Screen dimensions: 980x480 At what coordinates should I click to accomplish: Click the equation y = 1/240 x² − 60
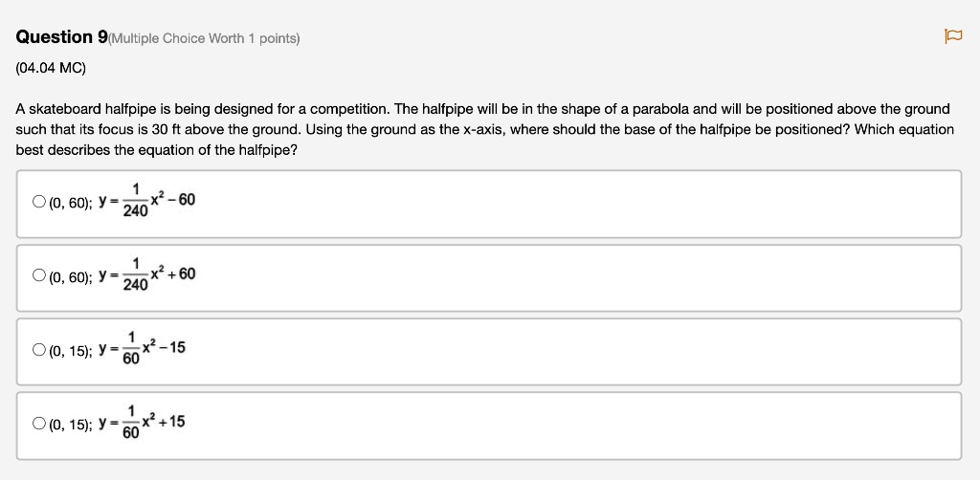coord(146,201)
